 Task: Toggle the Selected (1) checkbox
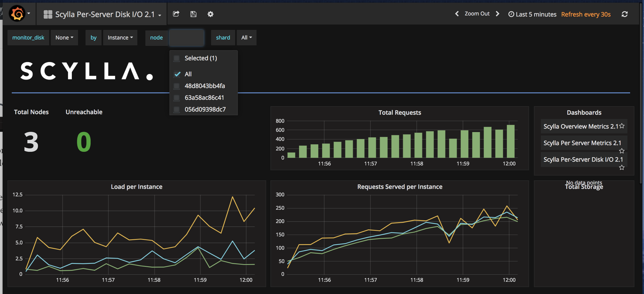pyautogui.click(x=177, y=58)
